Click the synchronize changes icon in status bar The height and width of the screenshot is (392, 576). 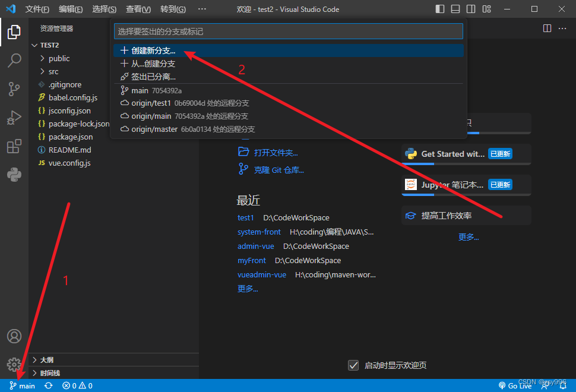coord(49,385)
